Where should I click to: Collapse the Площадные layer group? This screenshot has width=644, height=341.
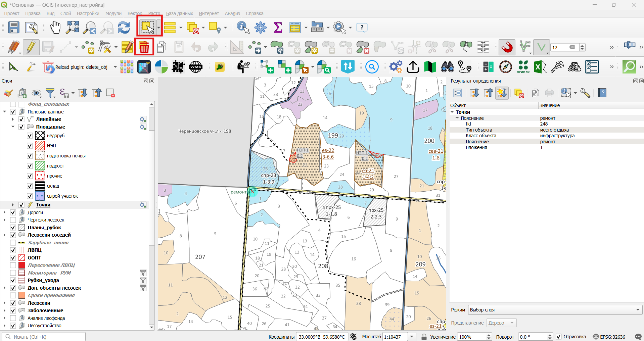click(x=13, y=127)
